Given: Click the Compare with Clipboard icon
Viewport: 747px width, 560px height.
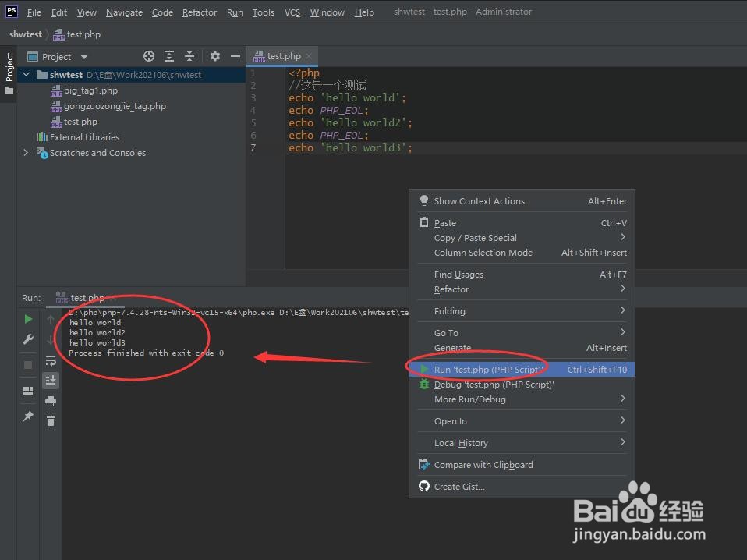Looking at the screenshot, I should [x=424, y=464].
